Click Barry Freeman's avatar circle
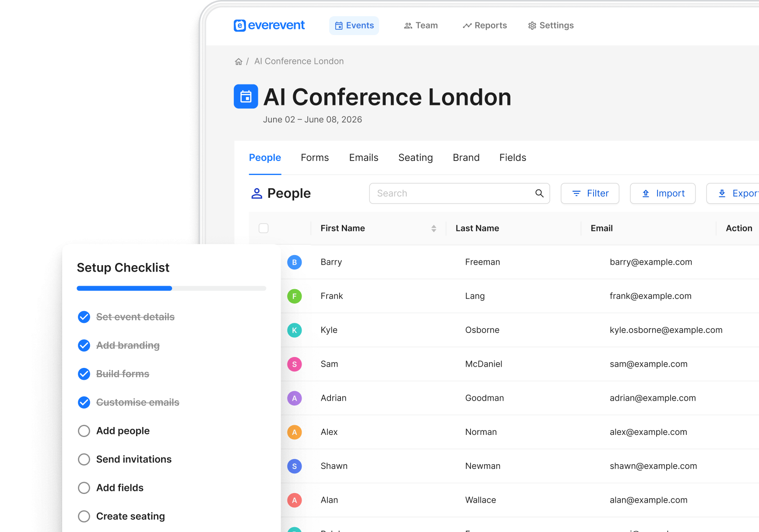The image size is (759, 532). (x=295, y=262)
